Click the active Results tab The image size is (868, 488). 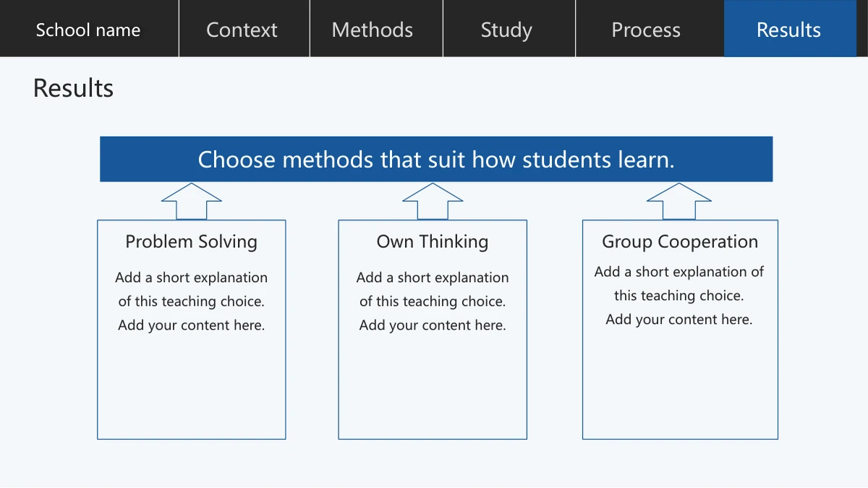coord(790,29)
